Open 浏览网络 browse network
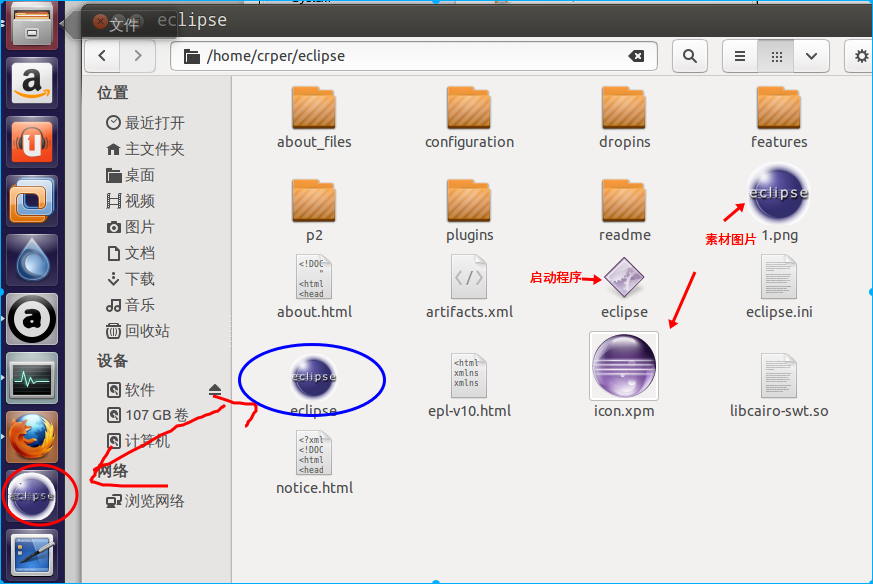 (146, 500)
